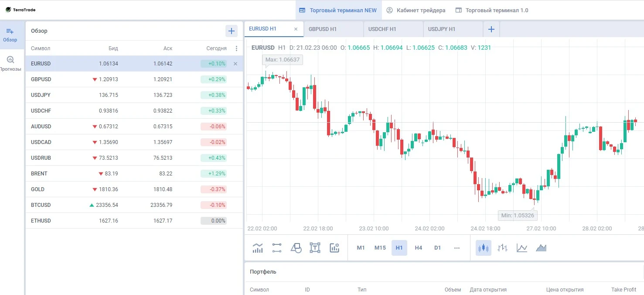Click USDRUB ask value 76.5213
The height and width of the screenshot is (295, 644).
(163, 158)
